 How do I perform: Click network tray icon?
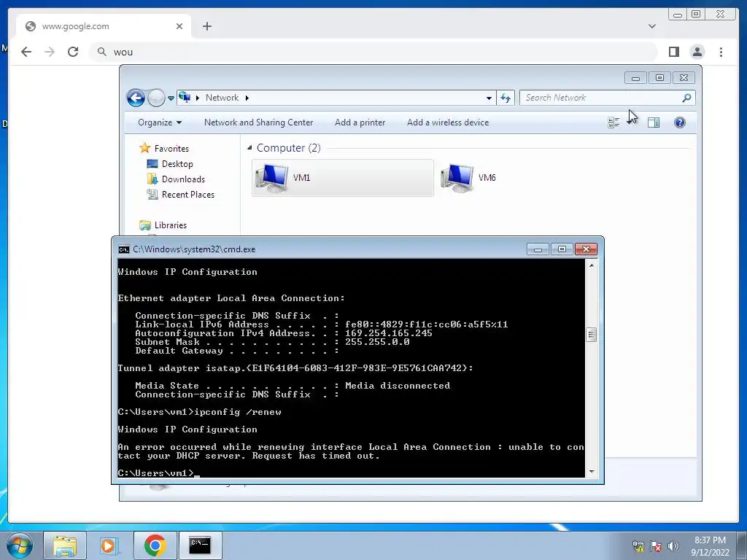coord(638,546)
